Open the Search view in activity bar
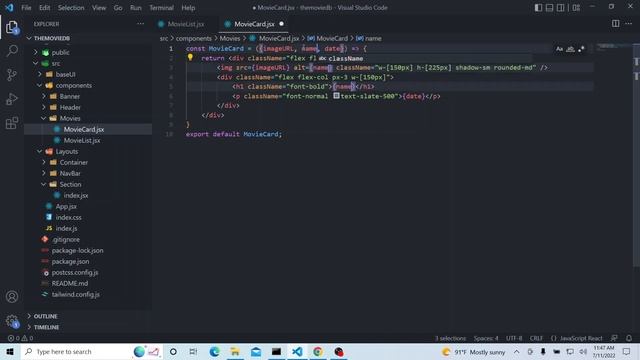 (12, 51)
